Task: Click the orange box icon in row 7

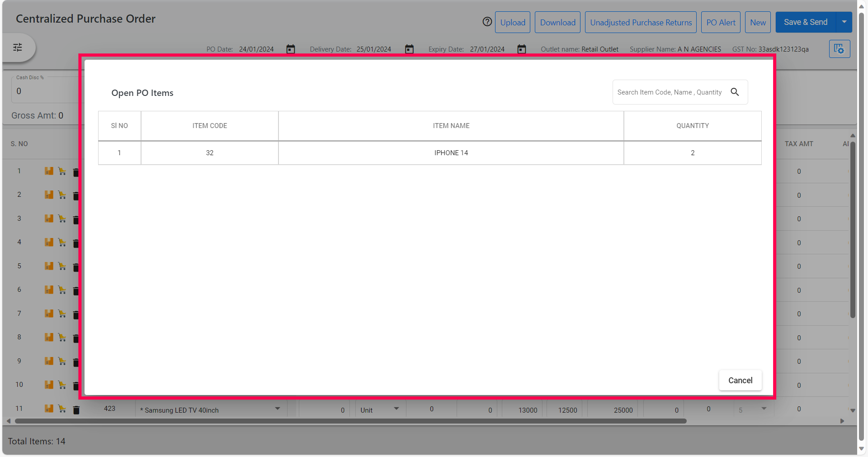Action: click(x=49, y=314)
